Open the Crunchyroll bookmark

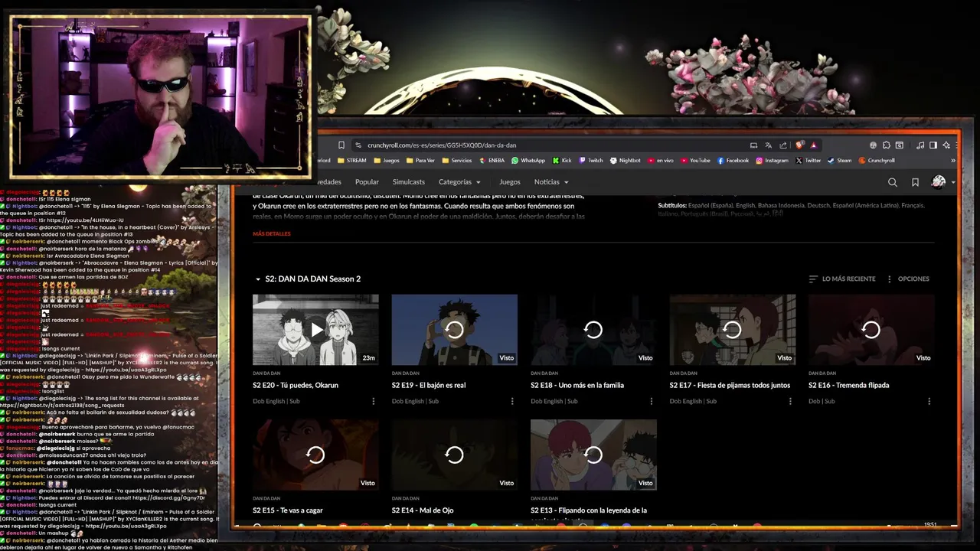click(877, 161)
